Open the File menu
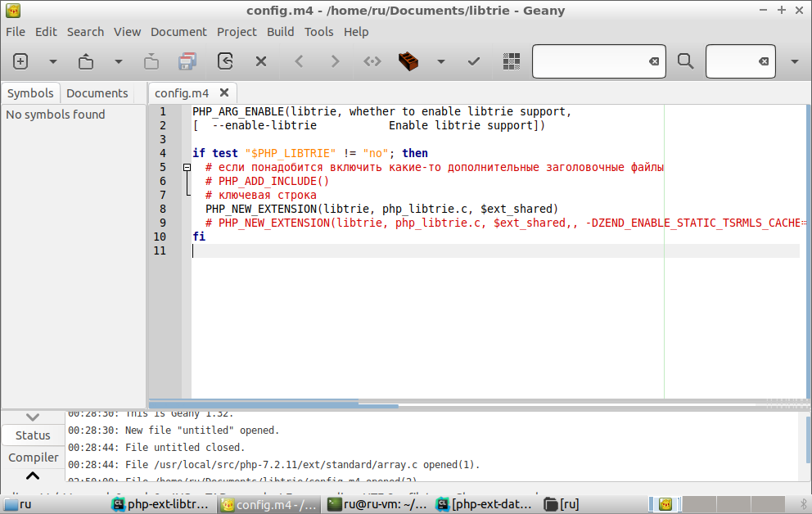The image size is (812, 514). [16, 32]
